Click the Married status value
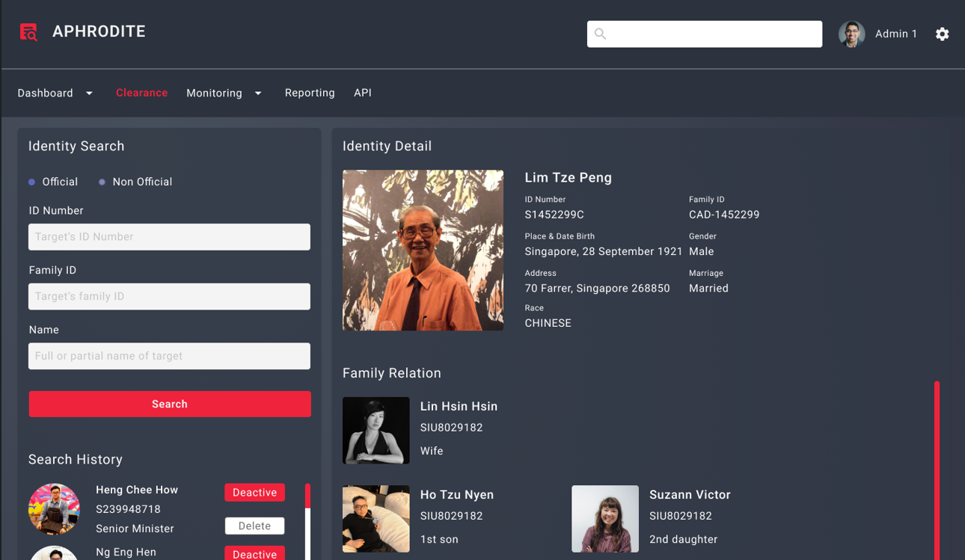Viewport: 965px width, 560px height. point(708,289)
